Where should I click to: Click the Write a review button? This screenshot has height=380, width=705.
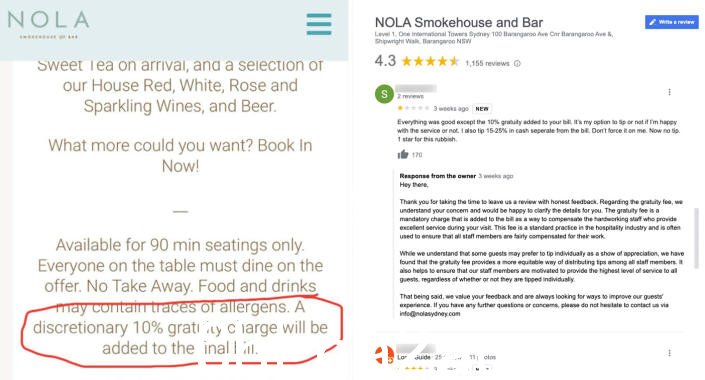[671, 22]
